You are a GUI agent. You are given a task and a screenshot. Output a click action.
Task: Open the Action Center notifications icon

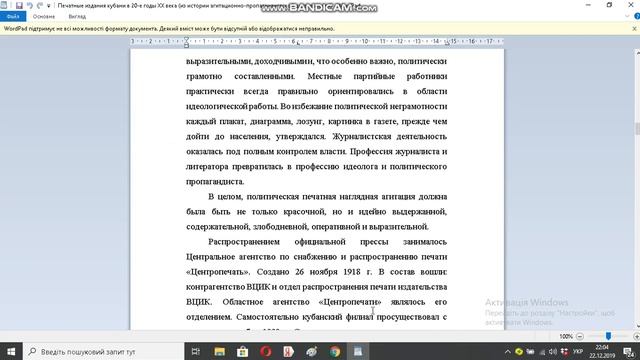(629, 351)
